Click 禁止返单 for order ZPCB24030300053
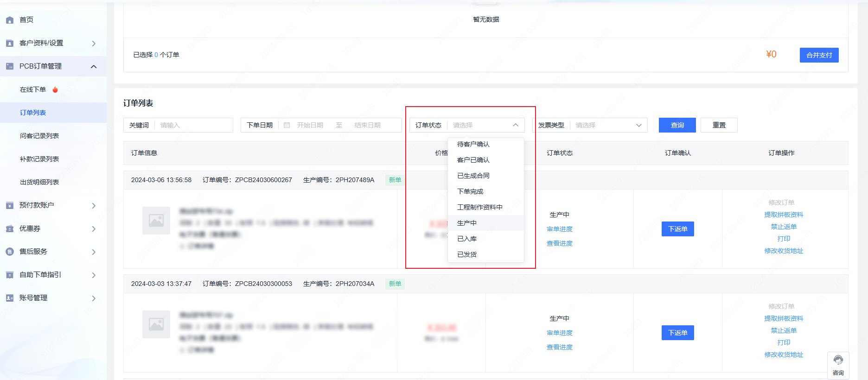 coord(784,330)
